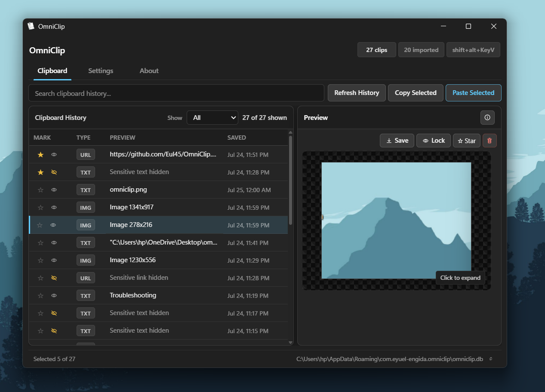Toggle the eye icon for Image 1230x556

pyautogui.click(x=54, y=260)
